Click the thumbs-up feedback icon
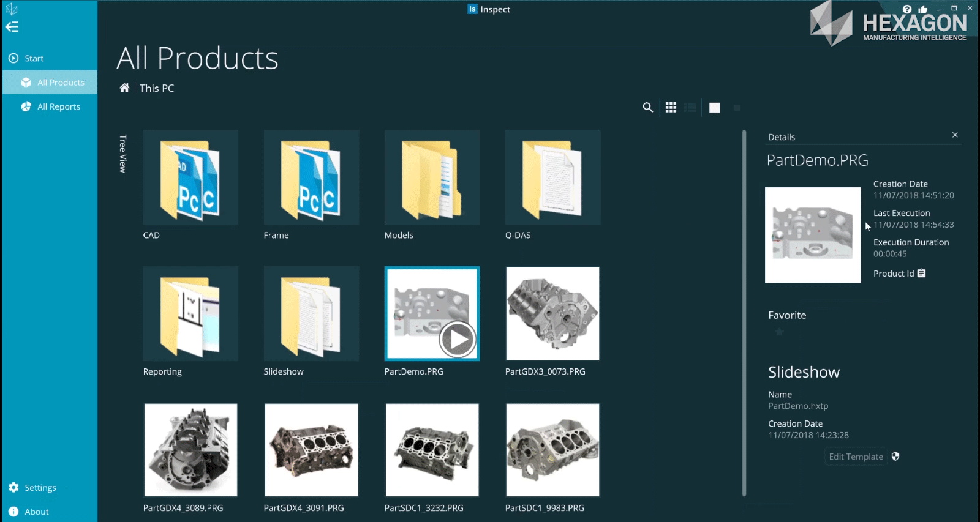The width and height of the screenshot is (980, 522). click(x=923, y=9)
